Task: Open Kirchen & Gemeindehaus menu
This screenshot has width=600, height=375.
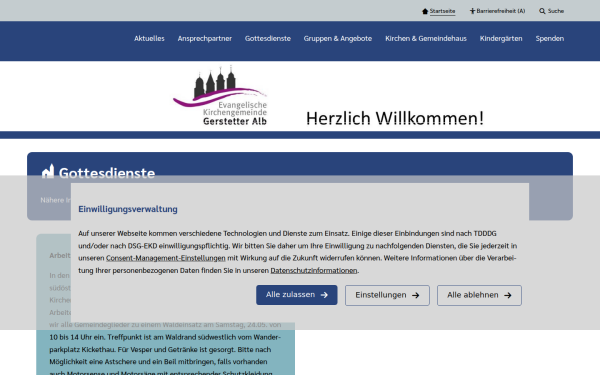Action: [426, 39]
